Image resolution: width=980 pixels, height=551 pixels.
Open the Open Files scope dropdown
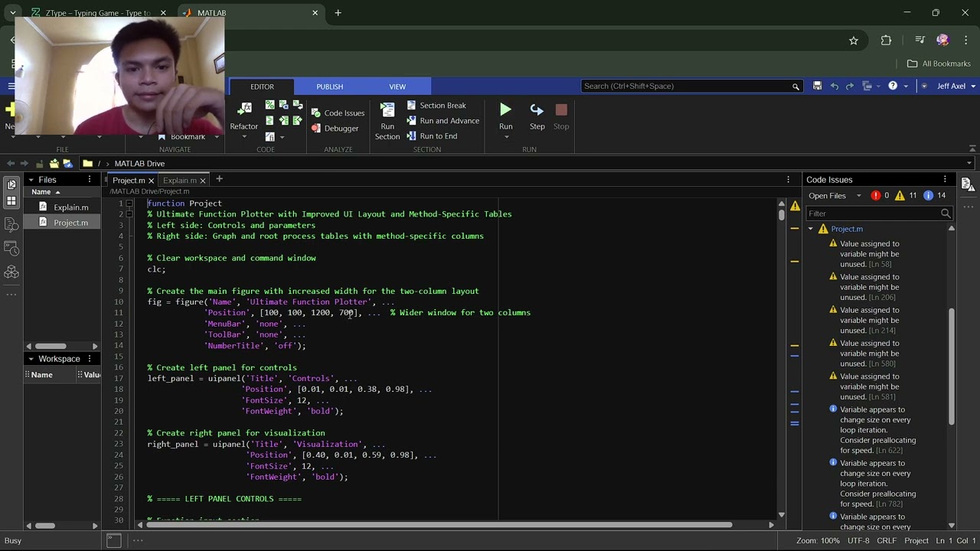click(x=835, y=196)
